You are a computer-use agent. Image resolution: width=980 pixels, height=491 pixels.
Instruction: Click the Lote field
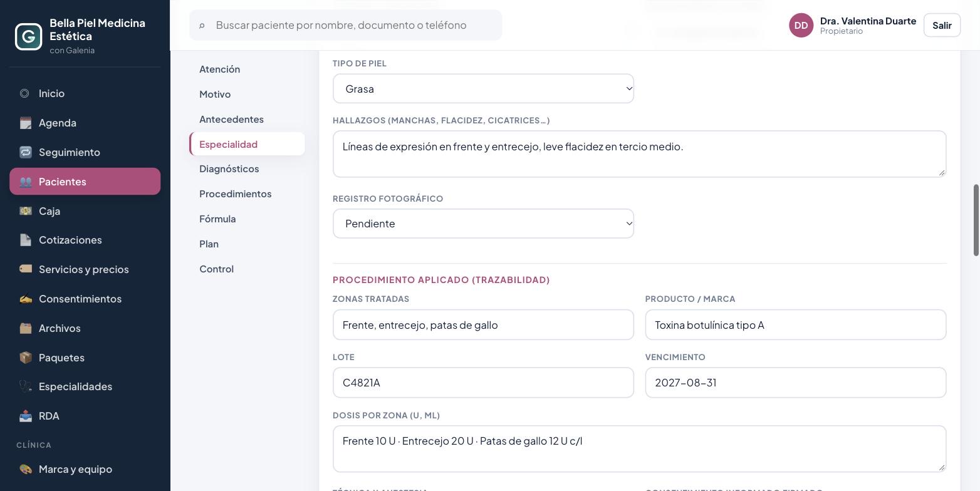[483, 383]
